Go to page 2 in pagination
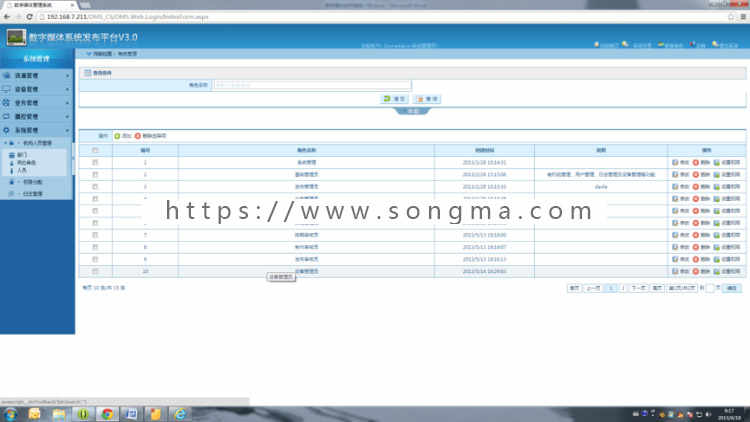 623,288
